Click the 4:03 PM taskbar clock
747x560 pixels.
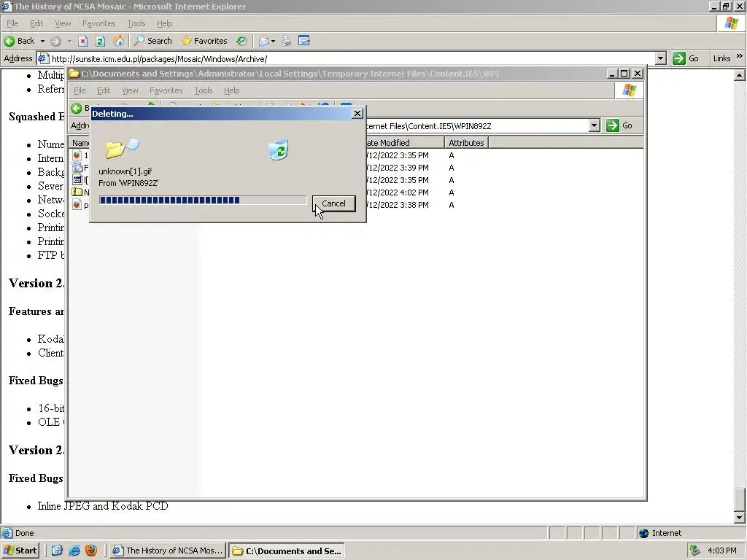tap(721, 551)
